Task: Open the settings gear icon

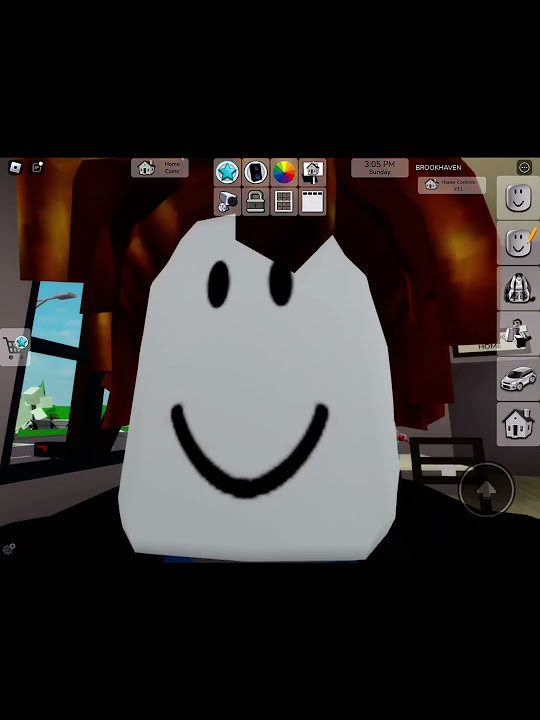Action: [x=9, y=549]
